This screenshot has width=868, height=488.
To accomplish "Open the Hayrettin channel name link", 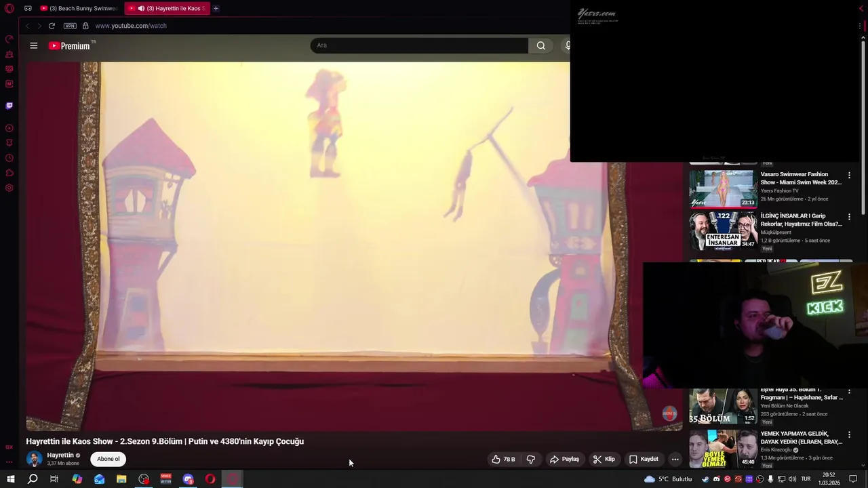I will [60, 455].
